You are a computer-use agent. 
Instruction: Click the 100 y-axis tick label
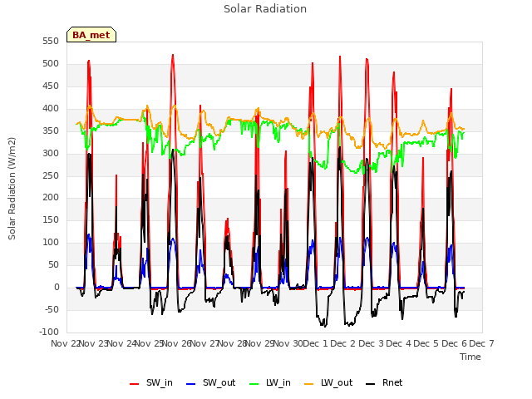51,242
